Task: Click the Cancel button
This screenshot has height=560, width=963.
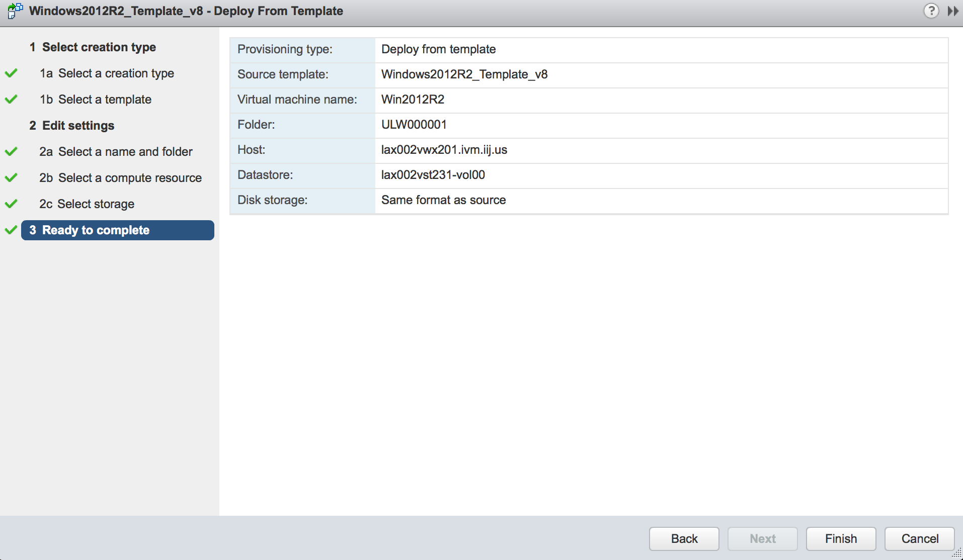Action: (920, 539)
